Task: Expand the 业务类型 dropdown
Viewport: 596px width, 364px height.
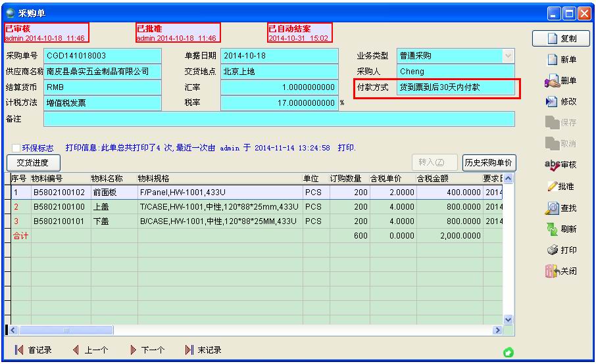Action: click(507, 56)
